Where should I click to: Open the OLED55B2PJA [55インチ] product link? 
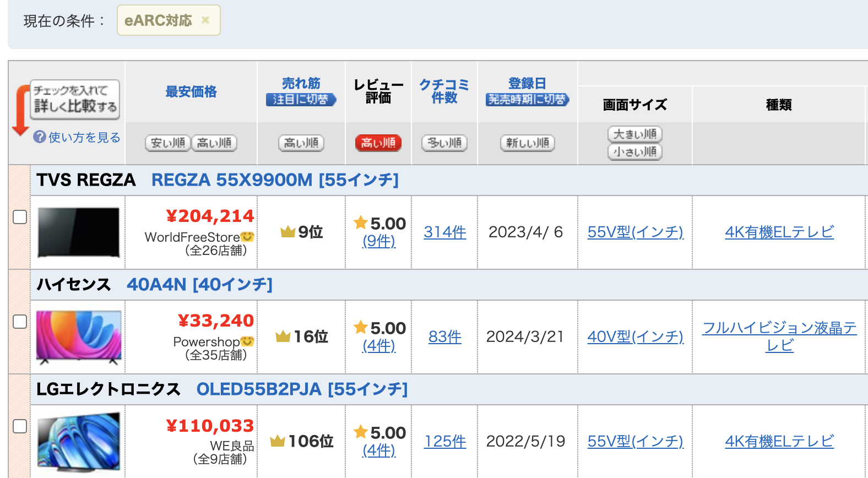coord(302,389)
